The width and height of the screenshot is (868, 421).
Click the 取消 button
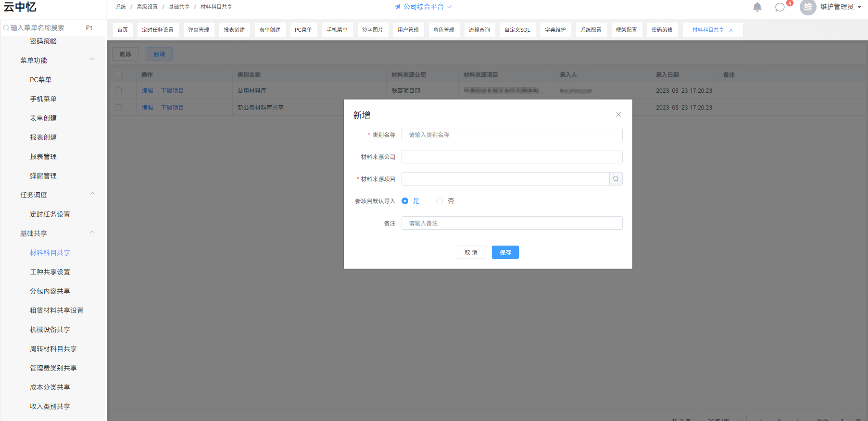click(471, 252)
